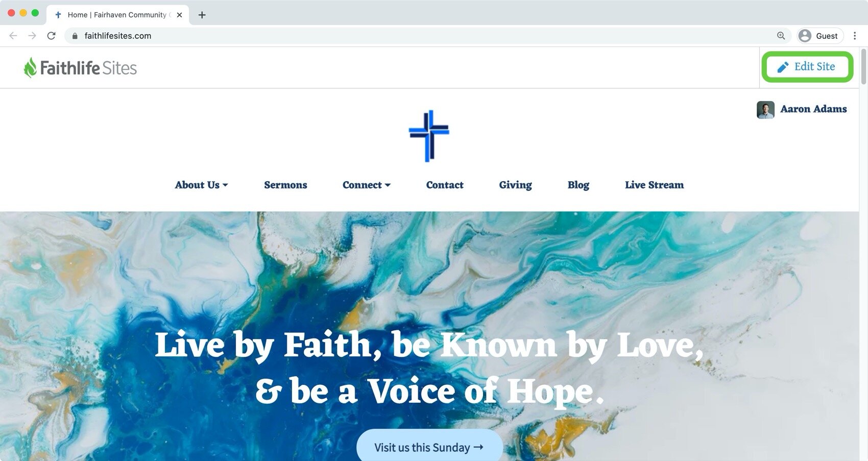Click the forward navigation arrow

pos(32,36)
